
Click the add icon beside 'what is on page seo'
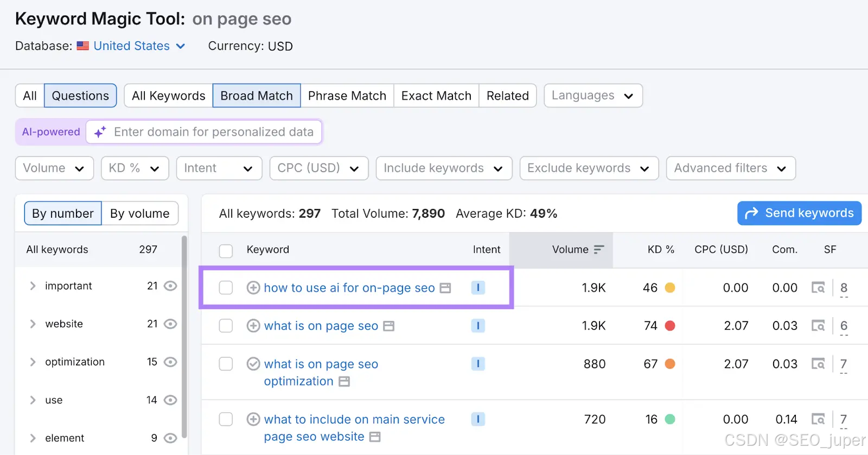253,326
